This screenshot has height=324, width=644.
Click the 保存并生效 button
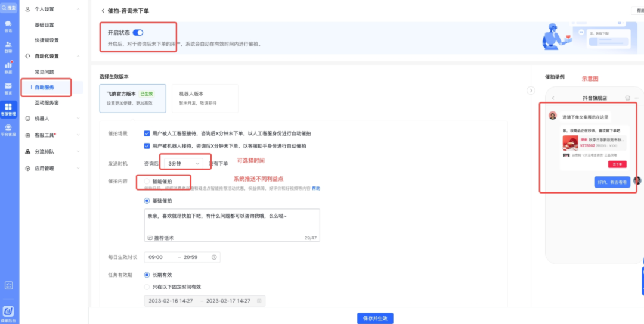[x=374, y=319]
